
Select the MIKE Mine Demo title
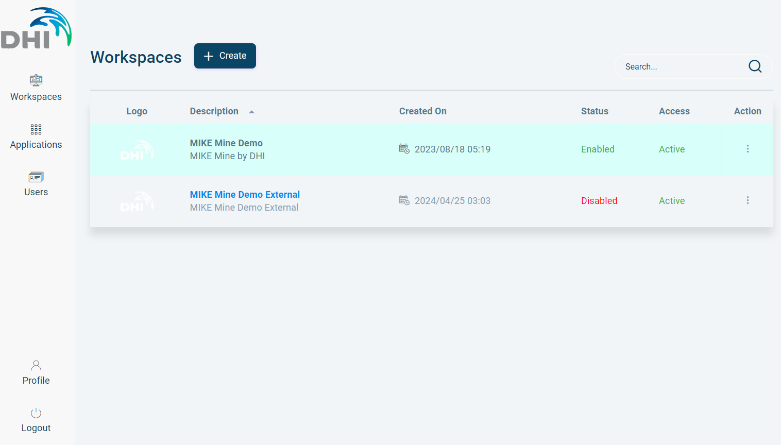(x=226, y=143)
